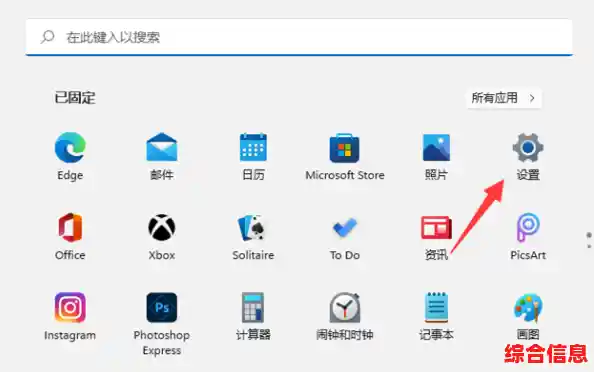Viewport: 594px width, 372px height.
Task: Open the 日历 calendar app
Action: pos(253,148)
